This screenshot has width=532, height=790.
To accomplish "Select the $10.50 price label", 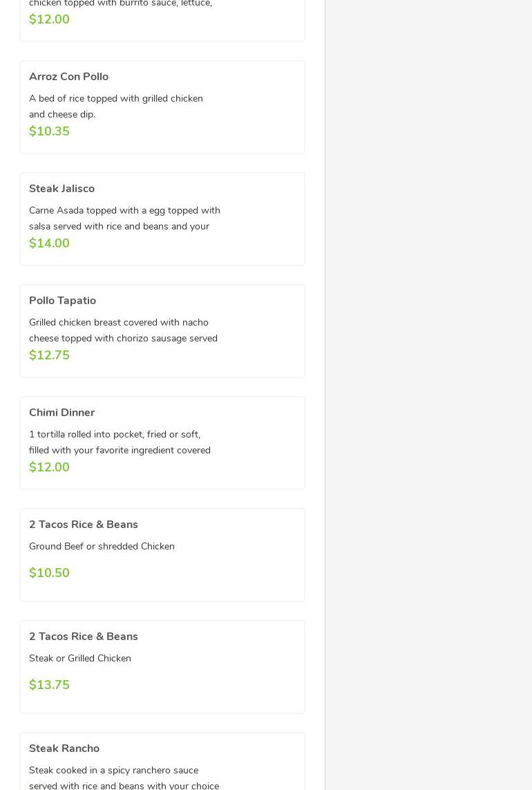I will 49,573.
